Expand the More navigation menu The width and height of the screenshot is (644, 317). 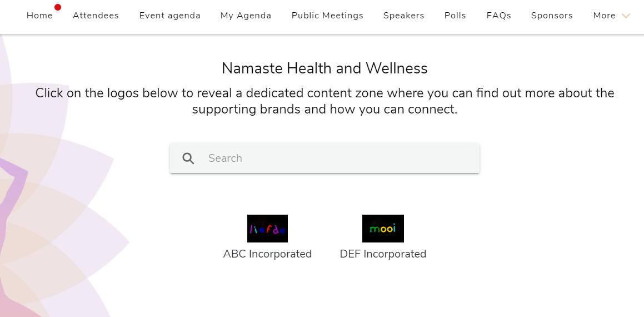pos(605,16)
